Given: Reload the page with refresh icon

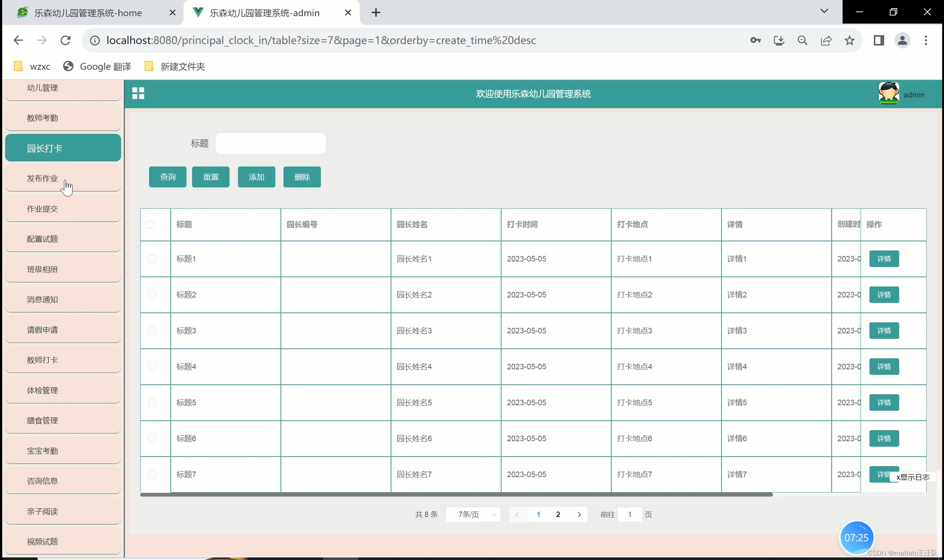Looking at the screenshot, I should pos(65,41).
